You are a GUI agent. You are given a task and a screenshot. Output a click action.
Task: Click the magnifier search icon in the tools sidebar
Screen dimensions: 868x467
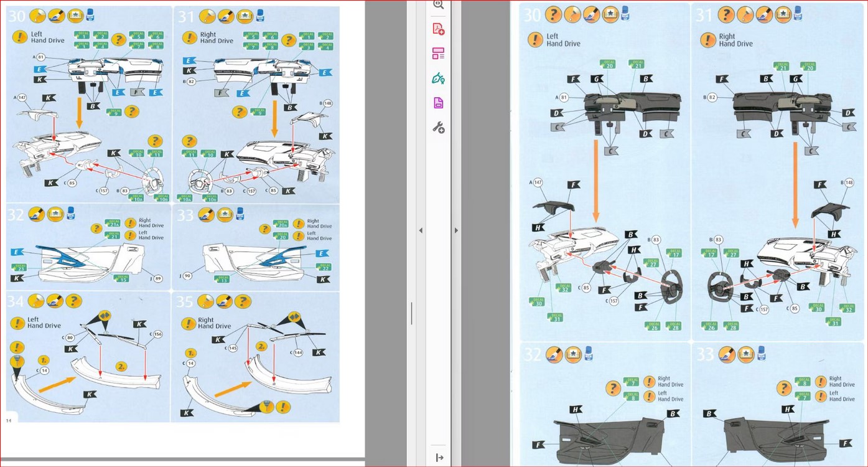click(x=439, y=4)
